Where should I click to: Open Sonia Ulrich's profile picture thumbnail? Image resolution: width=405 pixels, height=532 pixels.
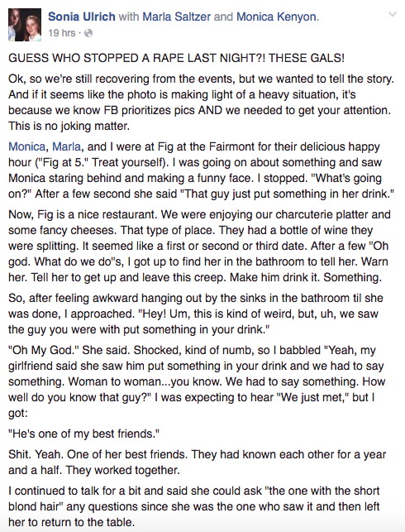pyautogui.click(x=25, y=25)
